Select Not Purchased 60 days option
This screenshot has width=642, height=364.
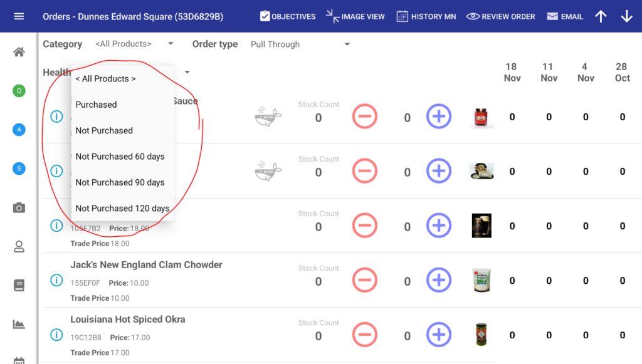coord(120,157)
